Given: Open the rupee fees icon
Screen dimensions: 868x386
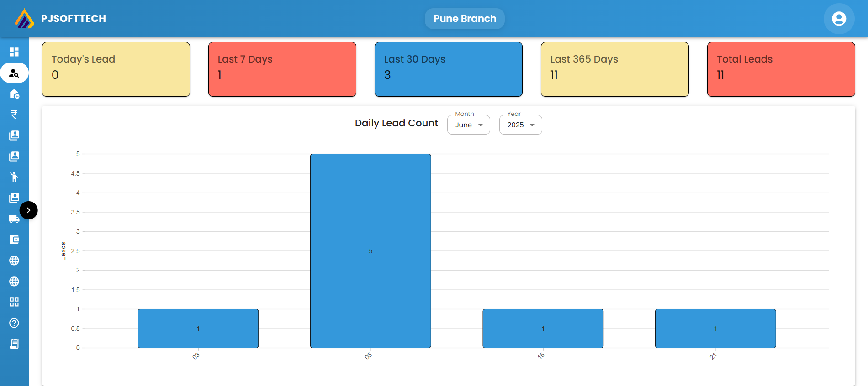Looking at the screenshot, I should 14,115.
